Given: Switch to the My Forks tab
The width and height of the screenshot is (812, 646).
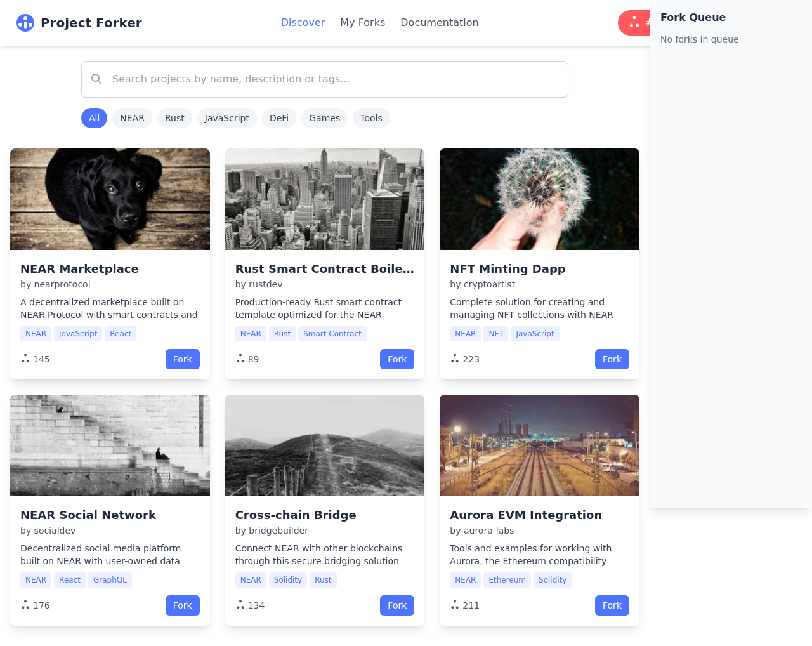Looking at the screenshot, I should (x=363, y=22).
